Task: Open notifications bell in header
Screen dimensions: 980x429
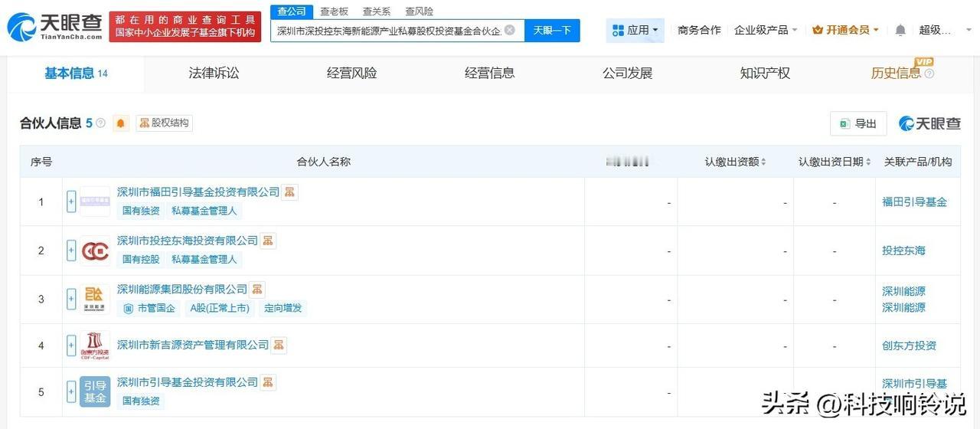Action: click(x=900, y=30)
